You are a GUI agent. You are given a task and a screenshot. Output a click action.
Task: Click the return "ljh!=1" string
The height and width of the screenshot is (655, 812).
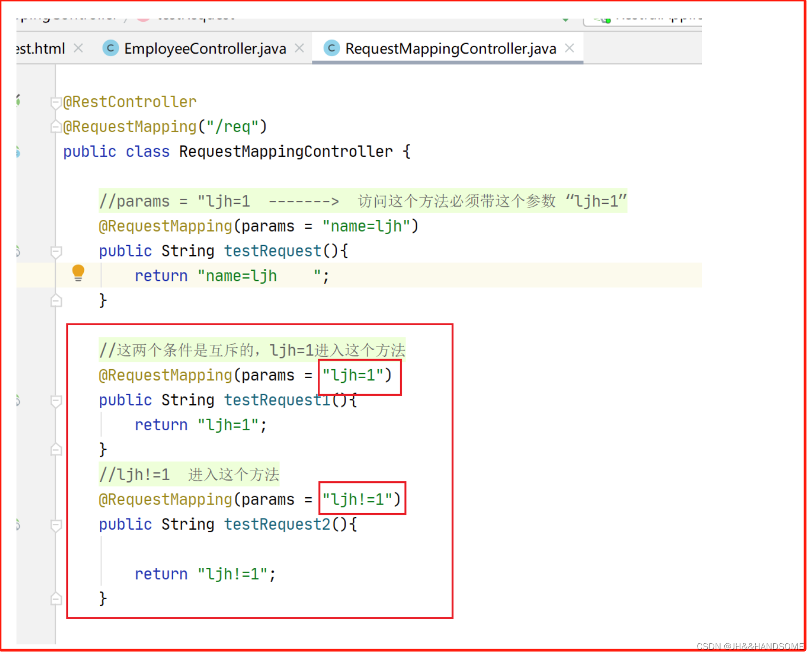pos(232,574)
